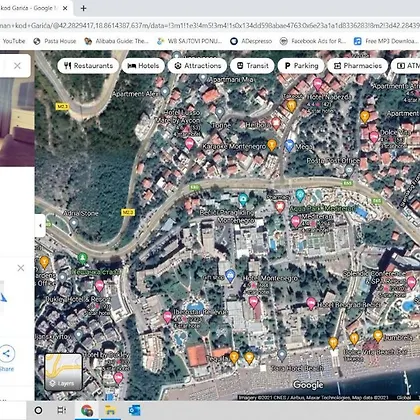
Task: Select the Pharmacies category chip
Action: pos(358,66)
